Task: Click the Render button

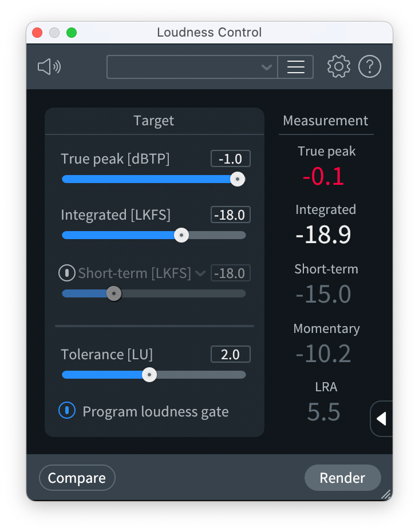Action: (x=342, y=478)
